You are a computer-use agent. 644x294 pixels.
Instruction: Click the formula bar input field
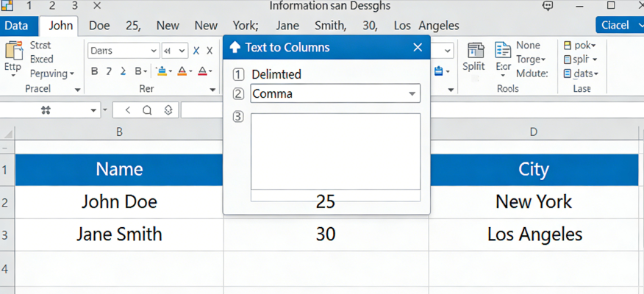412,110
